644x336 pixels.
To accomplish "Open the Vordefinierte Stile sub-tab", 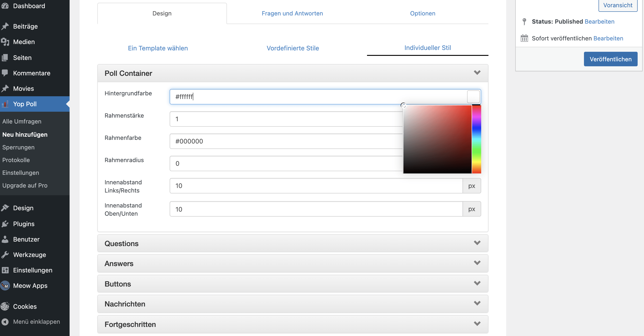I will point(292,48).
